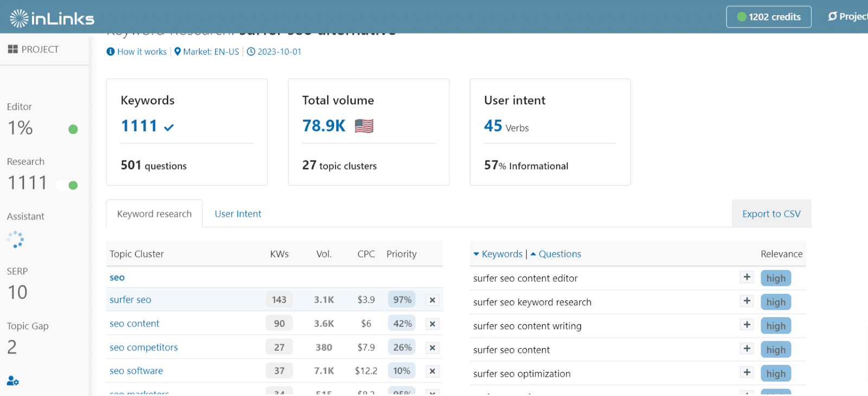
Task: Click the 57% Informational text
Action: tap(526, 165)
